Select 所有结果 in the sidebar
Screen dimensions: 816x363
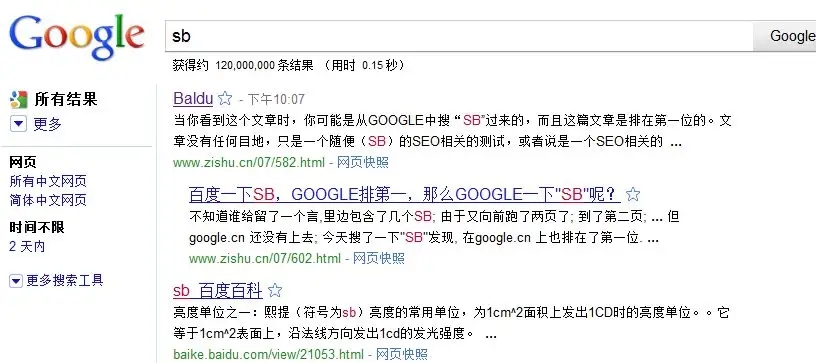click(x=66, y=99)
